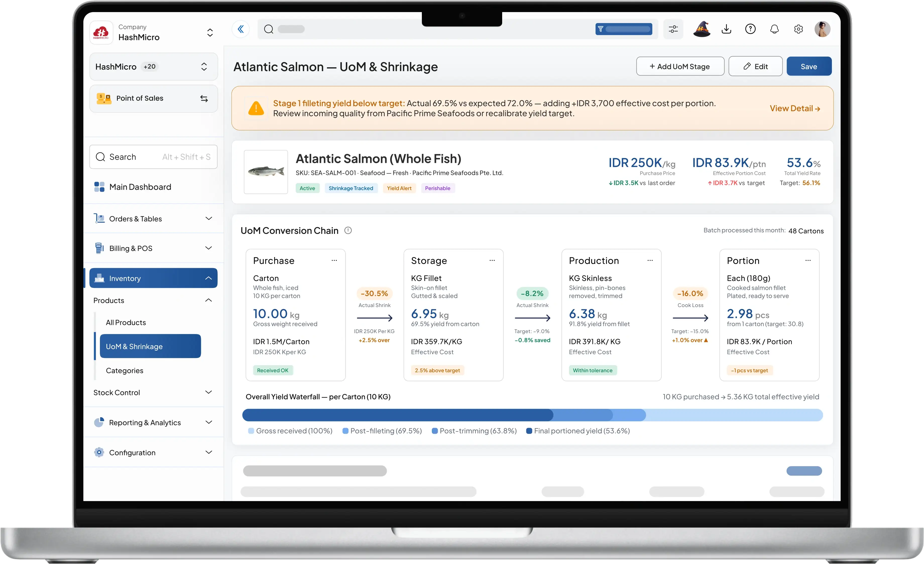
Task: Open the Company HashMicro switcher chevrons
Action: click(x=210, y=33)
